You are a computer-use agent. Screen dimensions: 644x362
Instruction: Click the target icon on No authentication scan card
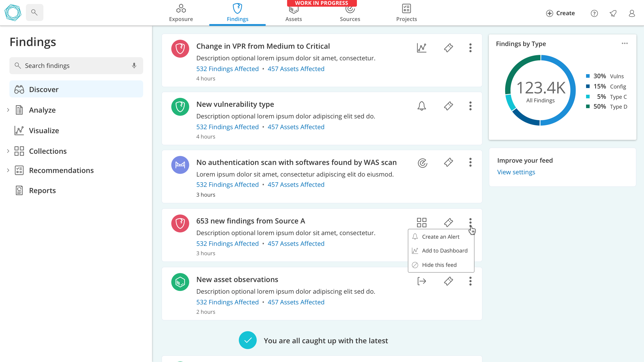click(x=422, y=163)
